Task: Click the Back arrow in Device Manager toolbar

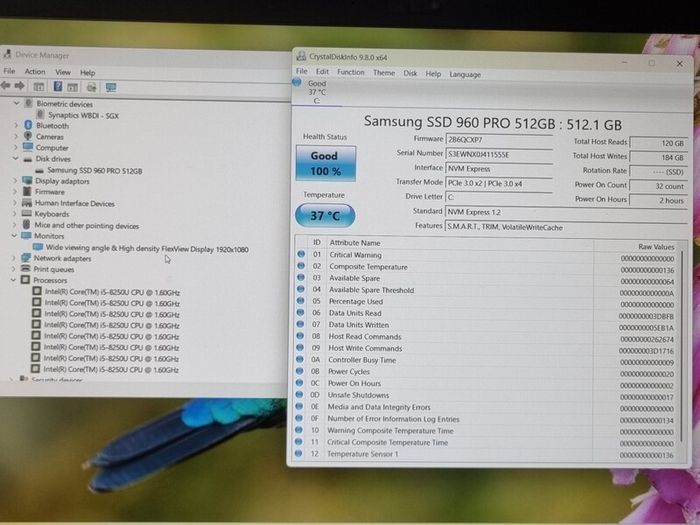Action: pos(5,85)
